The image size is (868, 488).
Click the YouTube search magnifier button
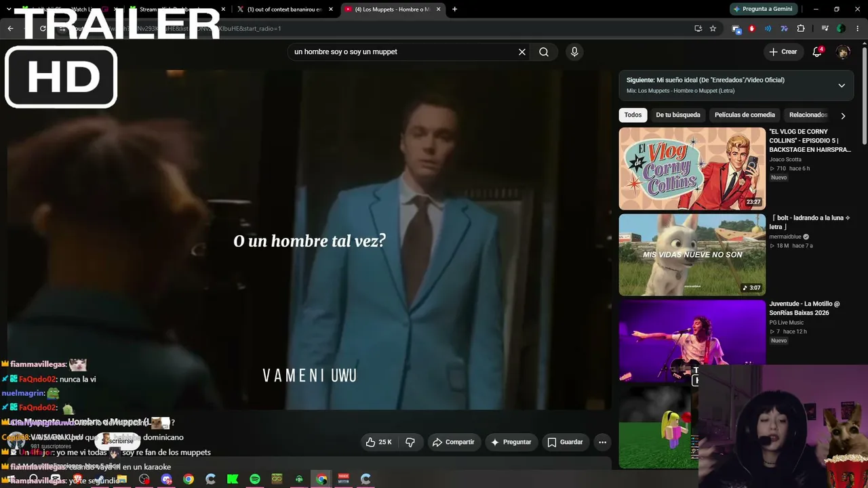click(544, 52)
